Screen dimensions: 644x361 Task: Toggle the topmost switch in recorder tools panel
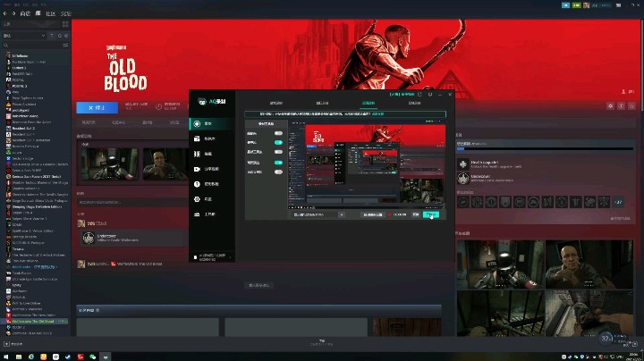coord(278,133)
